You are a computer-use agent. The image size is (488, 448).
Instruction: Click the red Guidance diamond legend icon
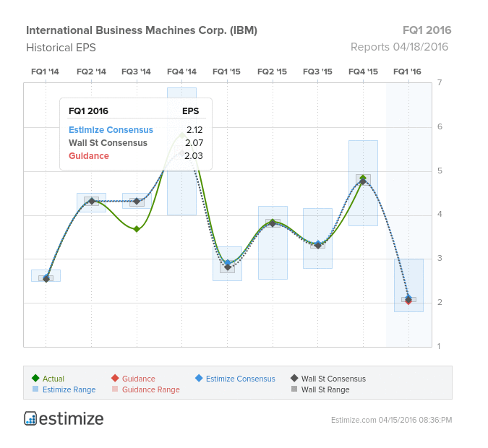[x=115, y=378]
